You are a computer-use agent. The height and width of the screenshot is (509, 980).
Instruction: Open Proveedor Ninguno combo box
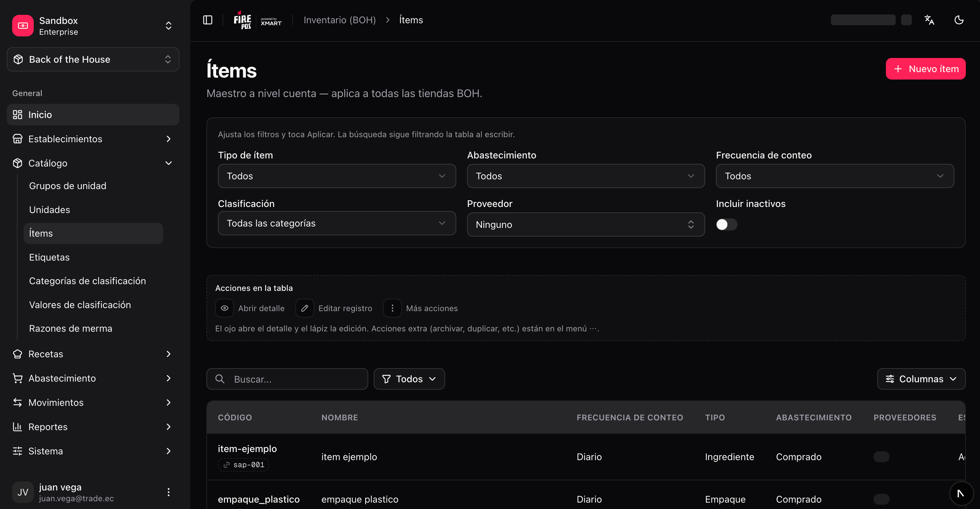pyautogui.click(x=585, y=224)
